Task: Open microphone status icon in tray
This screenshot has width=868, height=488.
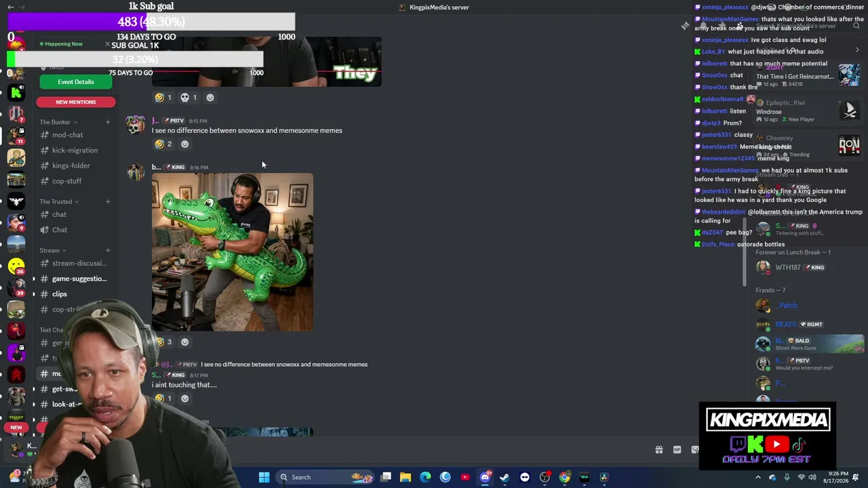Action: 787,477
